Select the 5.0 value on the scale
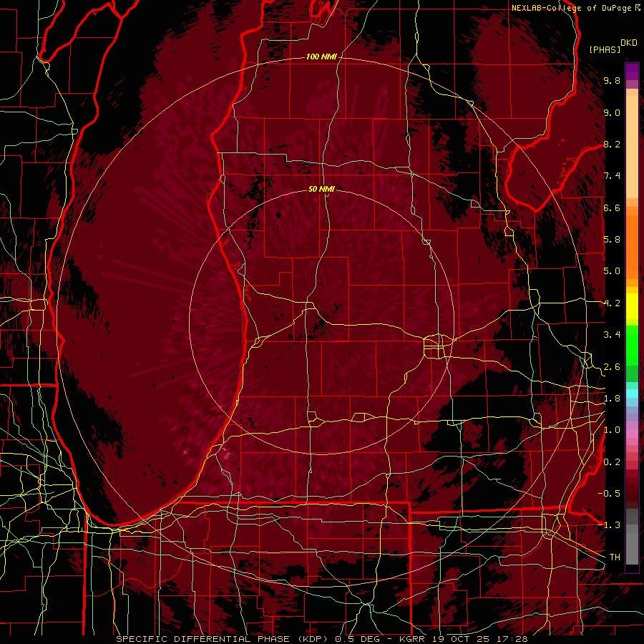 [x=612, y=271]
